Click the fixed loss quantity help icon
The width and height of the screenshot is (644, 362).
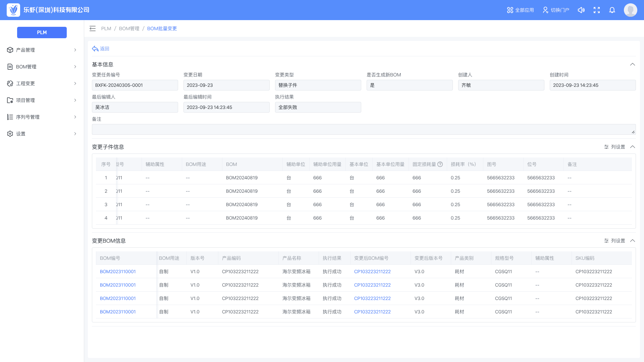440,164
